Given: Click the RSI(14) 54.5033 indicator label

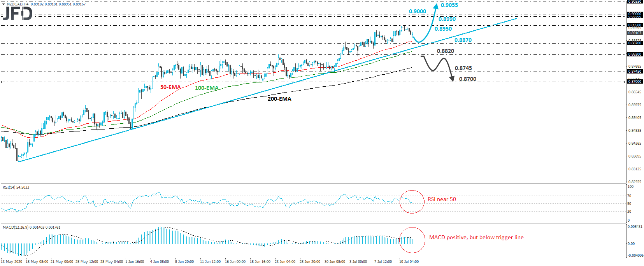Looking at the screenshot, I should click(16, 187).
